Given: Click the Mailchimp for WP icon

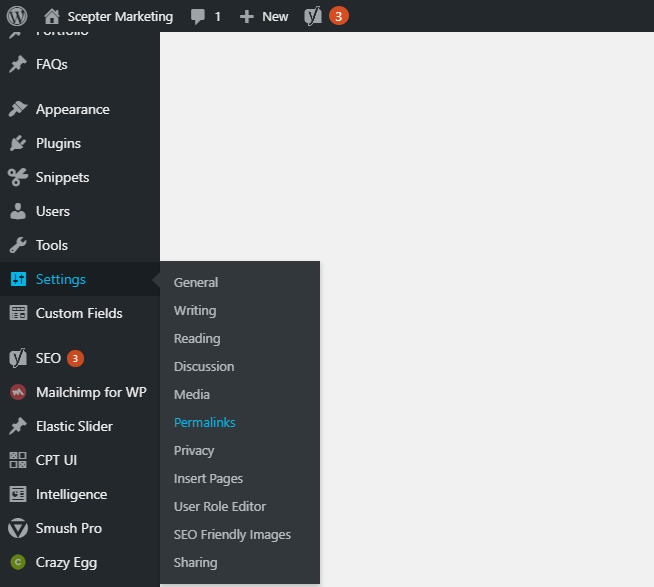Looking at the screenshot, I should click(x=18, y=392).
